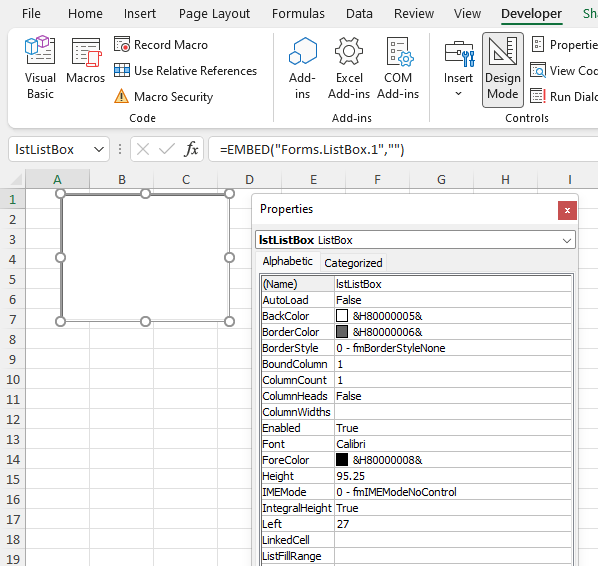Select column F header
Viewport: 598px width, 566px height.
pyautogui.click(x=377, y=179)
